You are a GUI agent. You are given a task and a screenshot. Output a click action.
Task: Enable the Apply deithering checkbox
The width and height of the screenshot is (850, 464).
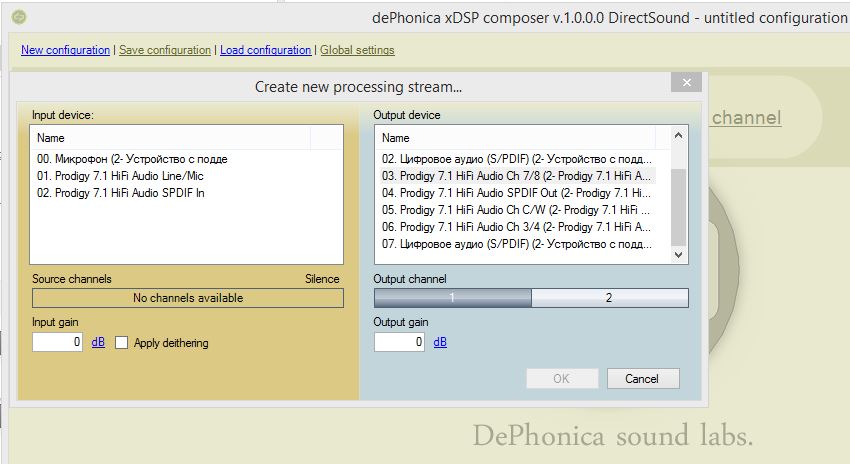[x=121, y=343]
